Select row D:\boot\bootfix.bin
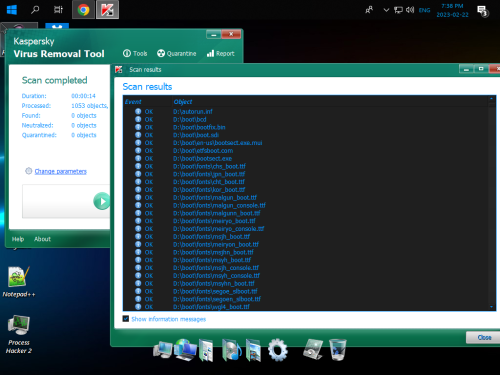 (x=306, y=127)
